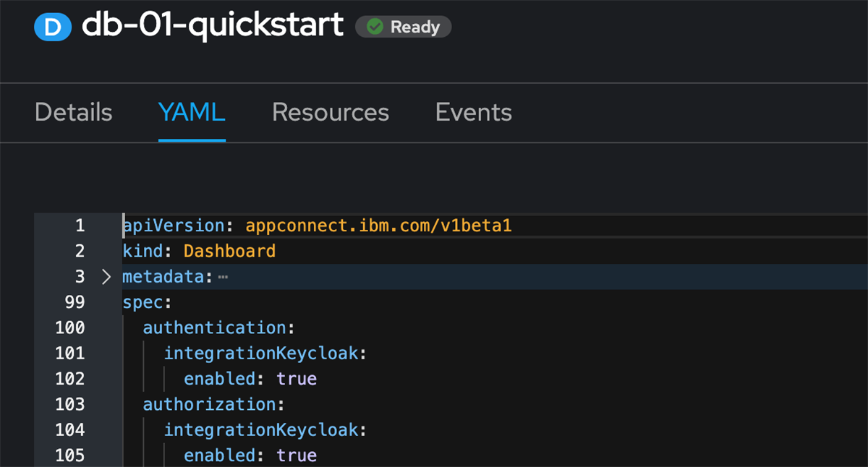Click the Dashboard value on line 2

click(230, 251)
